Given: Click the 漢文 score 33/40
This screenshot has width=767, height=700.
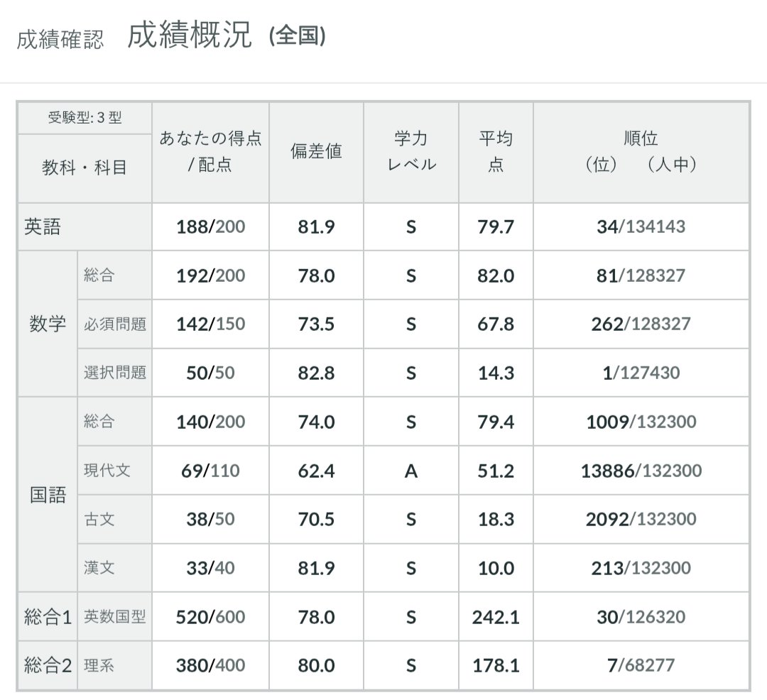Looking at the screenshot, I should (x=210, y=568).
